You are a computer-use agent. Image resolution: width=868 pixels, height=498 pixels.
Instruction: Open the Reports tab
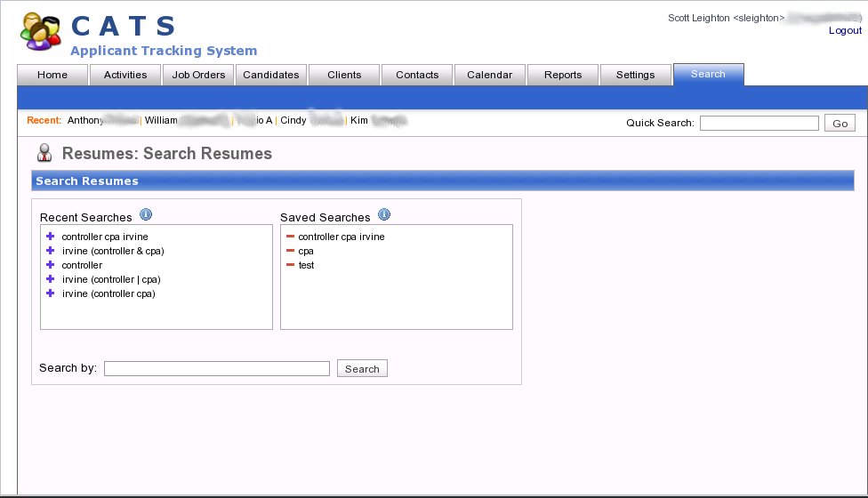pos(563,75)
